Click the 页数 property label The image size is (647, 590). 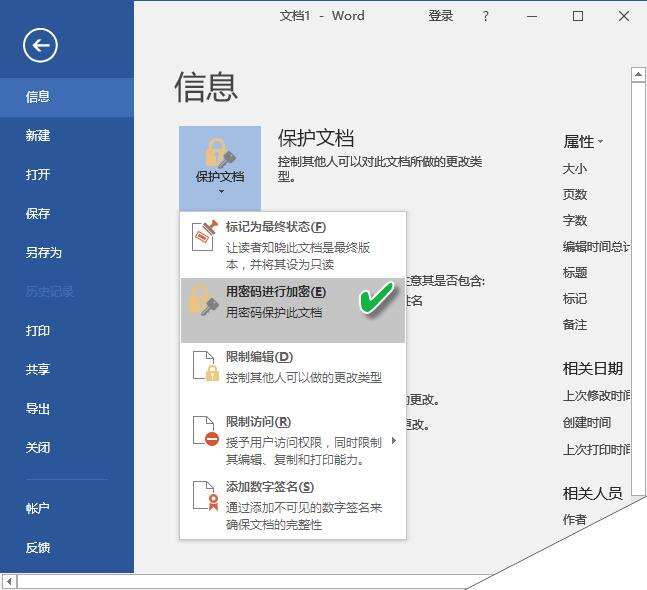[575, 195]
